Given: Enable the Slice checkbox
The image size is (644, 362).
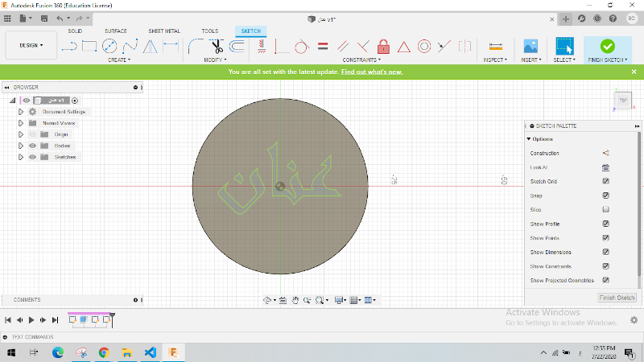Looking at the screenshot, I should pos(606,209).
